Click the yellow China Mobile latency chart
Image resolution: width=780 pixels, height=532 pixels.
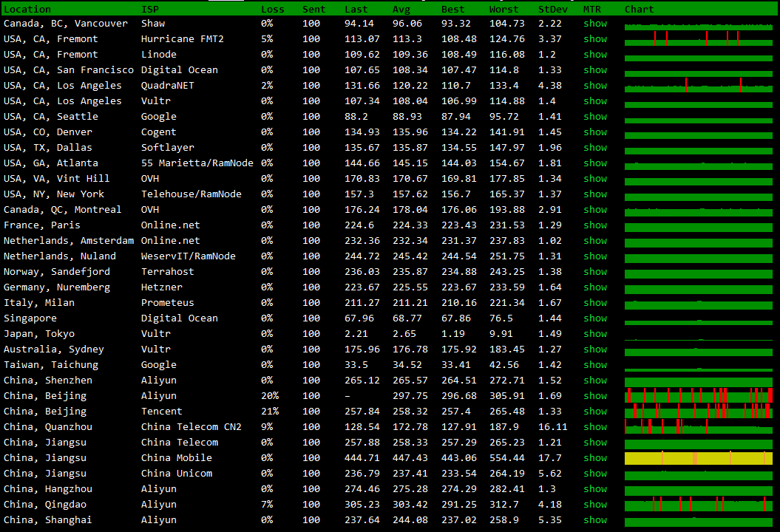[x=699, y=458]
